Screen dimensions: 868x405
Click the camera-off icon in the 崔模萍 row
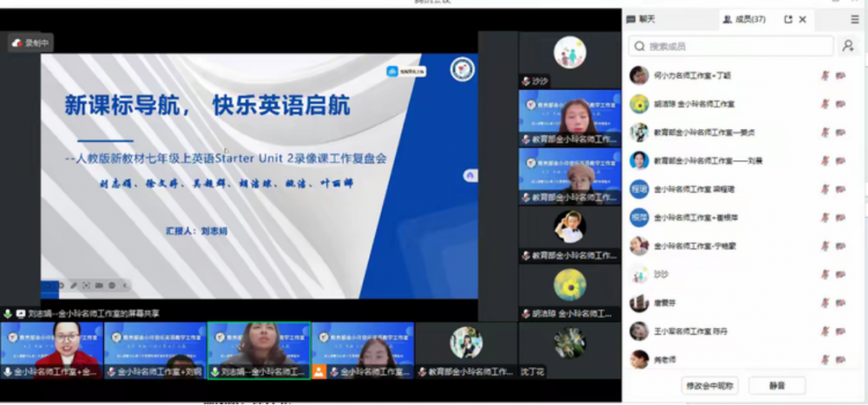(840, 218)
